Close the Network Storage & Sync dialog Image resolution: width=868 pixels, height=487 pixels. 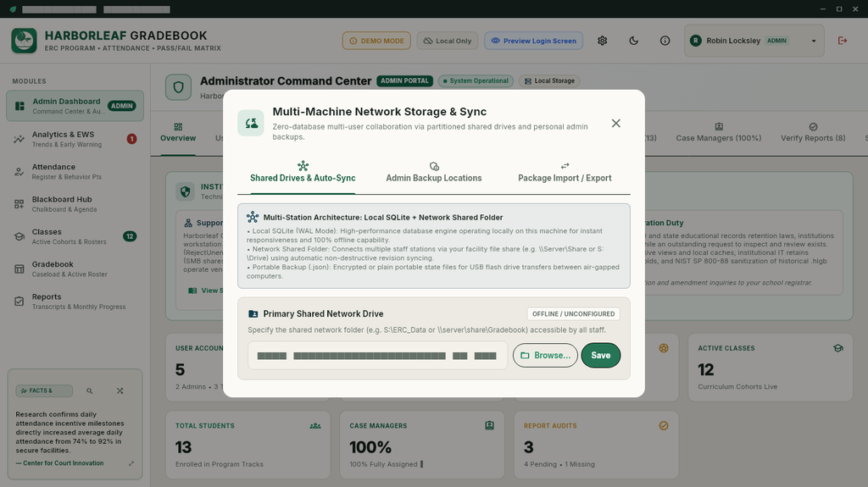pos(615,124)
